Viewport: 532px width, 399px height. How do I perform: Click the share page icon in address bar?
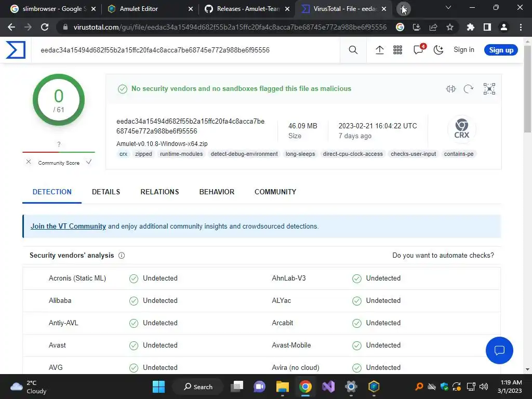[x=433, y=27]
